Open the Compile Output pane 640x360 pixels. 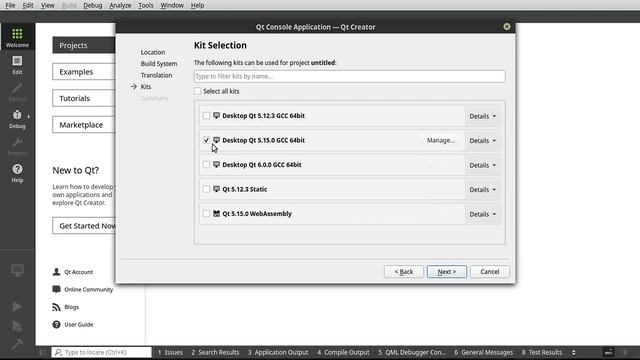(x=343, y=352)
